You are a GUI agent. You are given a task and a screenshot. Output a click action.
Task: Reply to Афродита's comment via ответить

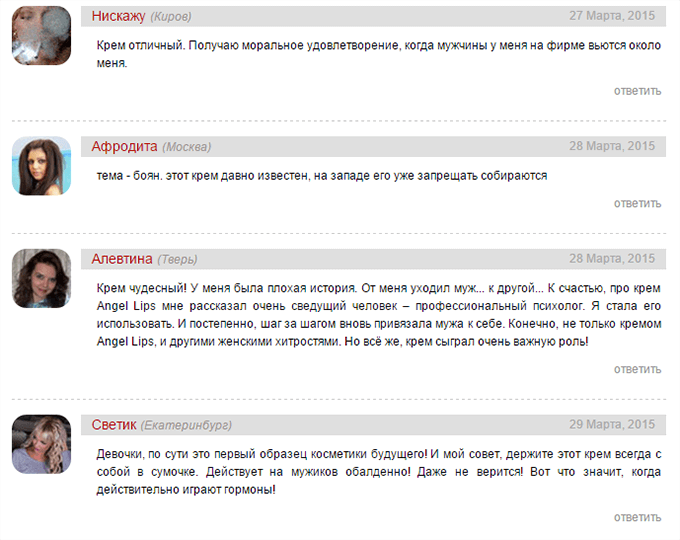pyautogui.click(x=637, y=203)
